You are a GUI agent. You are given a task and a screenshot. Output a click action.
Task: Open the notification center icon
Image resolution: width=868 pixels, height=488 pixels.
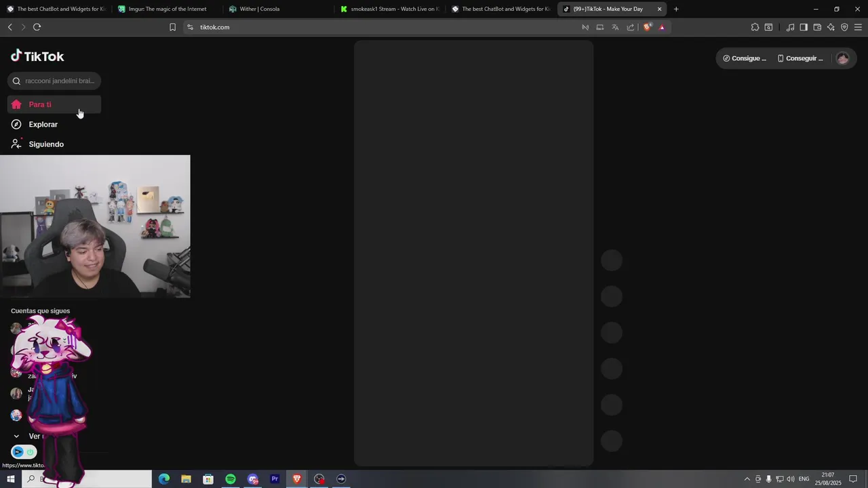(853, 479)
